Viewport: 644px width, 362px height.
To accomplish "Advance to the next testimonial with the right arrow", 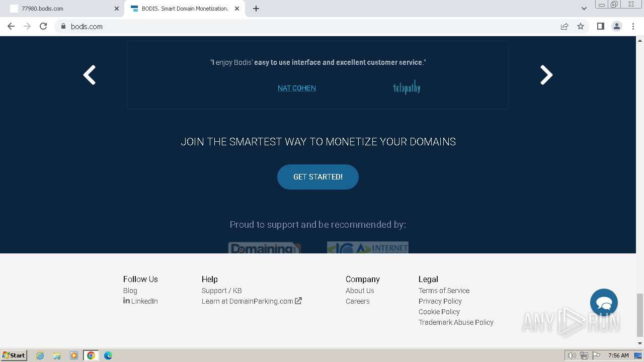I will (x=546, y=75).
